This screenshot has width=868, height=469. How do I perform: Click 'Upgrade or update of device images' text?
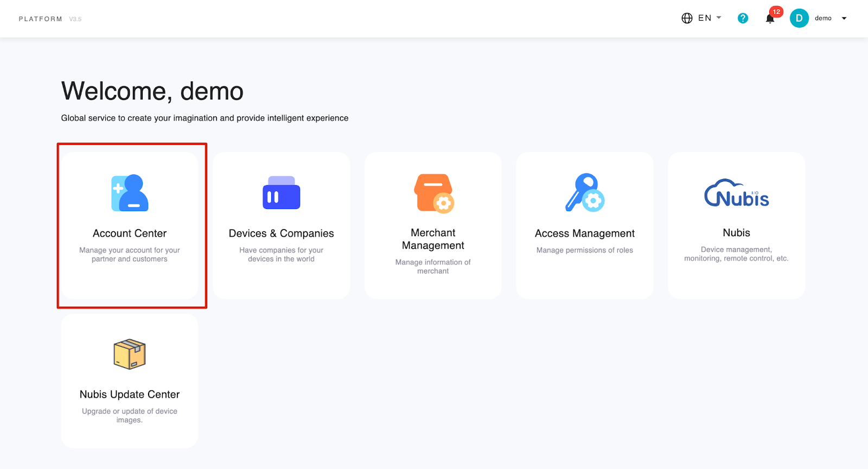[x=130, y=416]
